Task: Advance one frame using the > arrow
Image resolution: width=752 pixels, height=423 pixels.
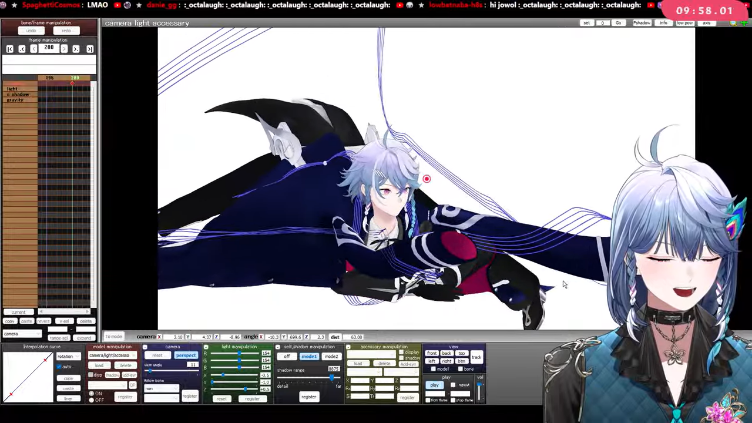Action: click(x=64, y=49)
